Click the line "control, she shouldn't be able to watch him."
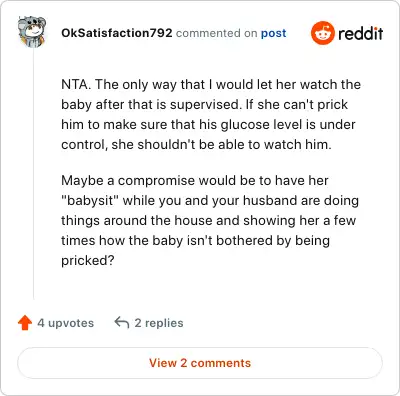This screenshot has height=396, width=400. (196, 145)
